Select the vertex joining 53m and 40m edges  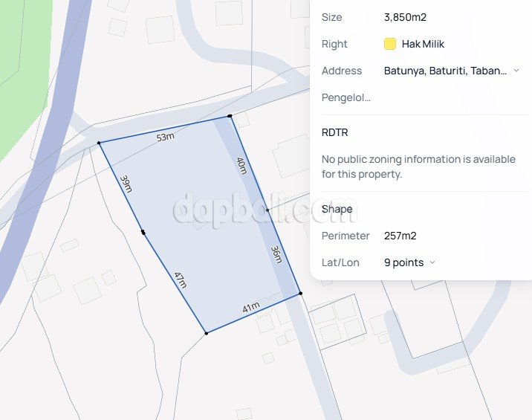(x=230, y=116)
